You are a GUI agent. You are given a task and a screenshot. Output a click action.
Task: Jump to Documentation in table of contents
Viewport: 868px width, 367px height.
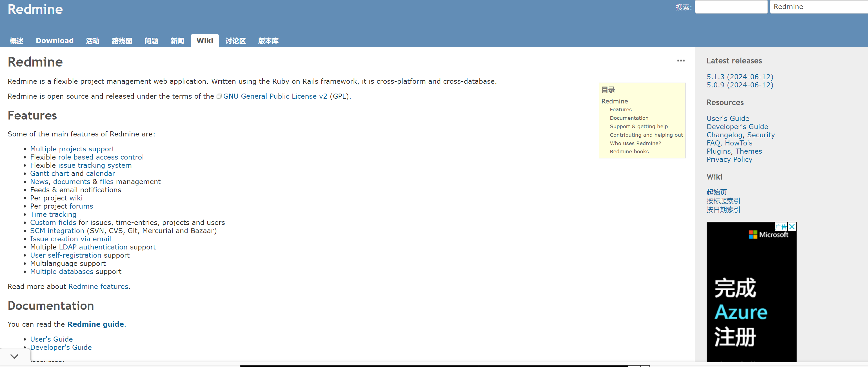point(629,118)
